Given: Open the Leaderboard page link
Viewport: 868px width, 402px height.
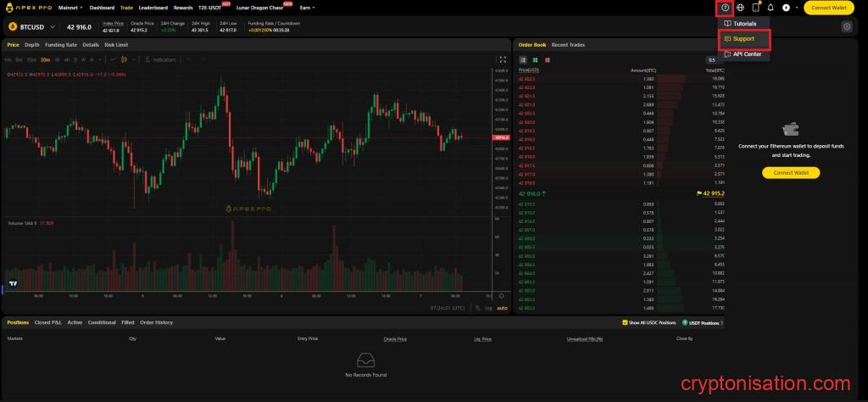Looking at the screenshot, I should point(153,8).
